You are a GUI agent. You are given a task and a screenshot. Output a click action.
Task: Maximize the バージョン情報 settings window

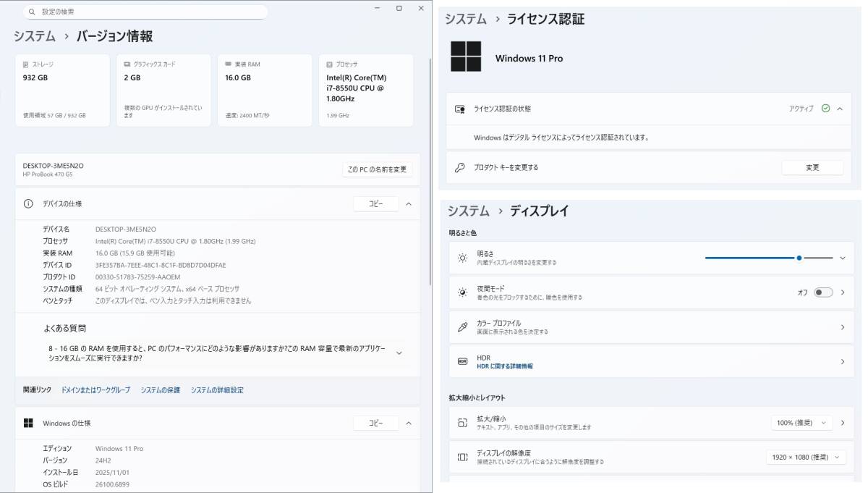[x=399, y=7]
